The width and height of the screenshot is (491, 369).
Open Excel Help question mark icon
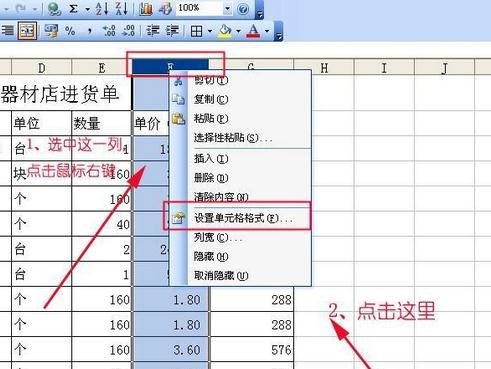[x=243, y=9]
